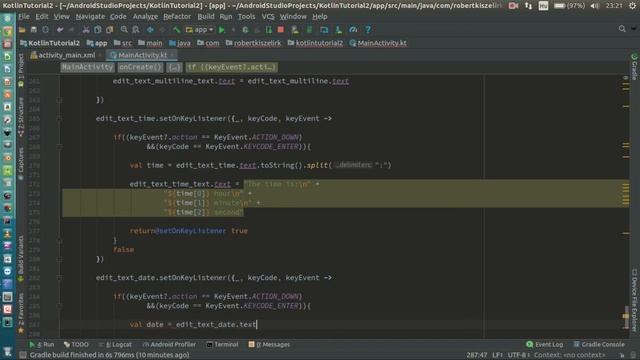
Task: Click the UTF-8 encoding selector
Action: 518,355
